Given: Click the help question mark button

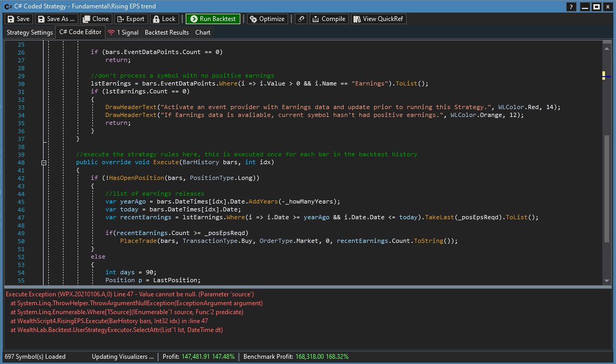Looking at the screenshot, I should (571, 6).
